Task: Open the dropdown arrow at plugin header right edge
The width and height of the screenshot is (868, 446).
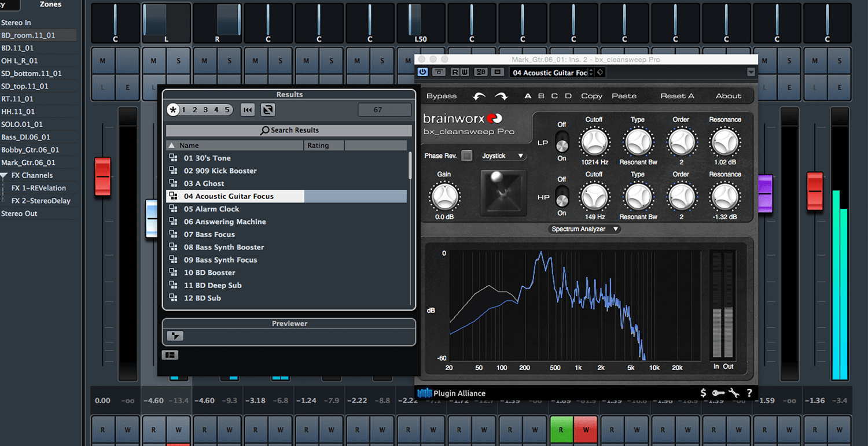Action: coord(751,72)
